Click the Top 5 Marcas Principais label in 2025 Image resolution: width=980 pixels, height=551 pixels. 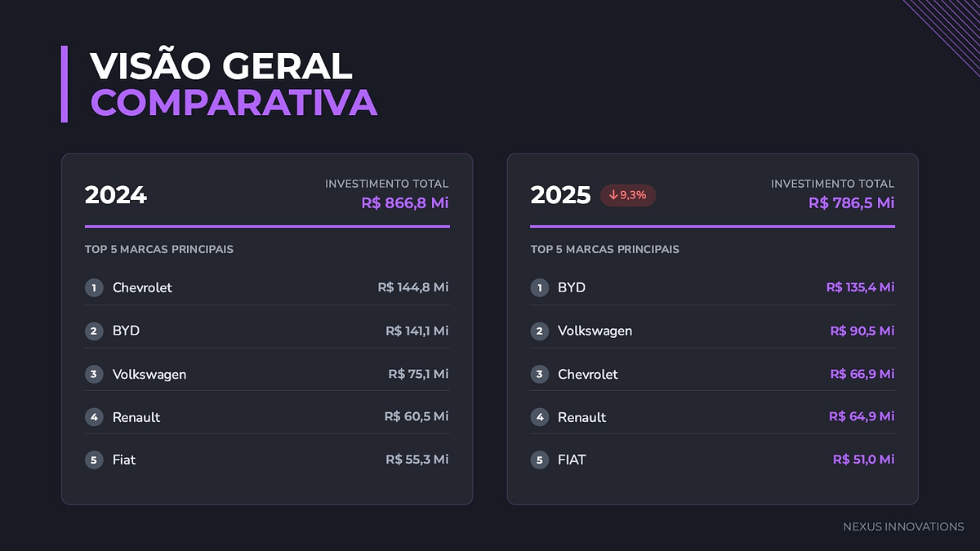coord(604,249)
